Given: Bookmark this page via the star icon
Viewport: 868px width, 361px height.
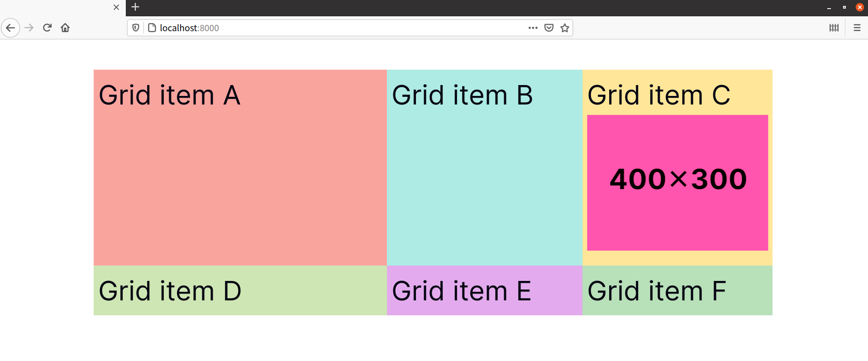Looking at the screenshot, I should [x=564, y=28].
